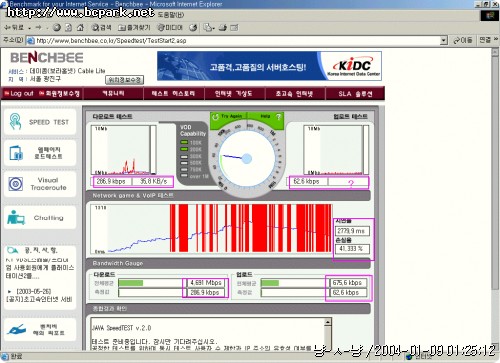Screen dimensions: 500x363
Task: Click the status bar done (완료) icon
Action: pyautogui.click(x=5, y=356)
